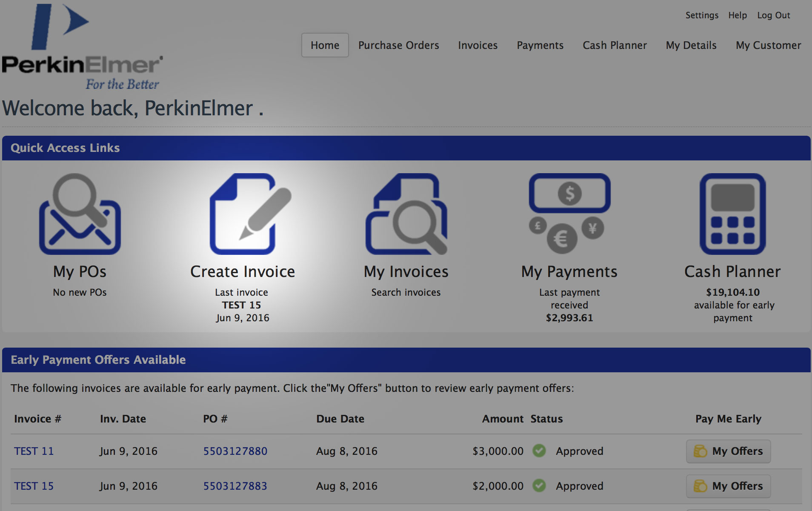Viewport: 812px width, 511px height.
Task: Click the Inv. Date column header
Action: point(123,419)
